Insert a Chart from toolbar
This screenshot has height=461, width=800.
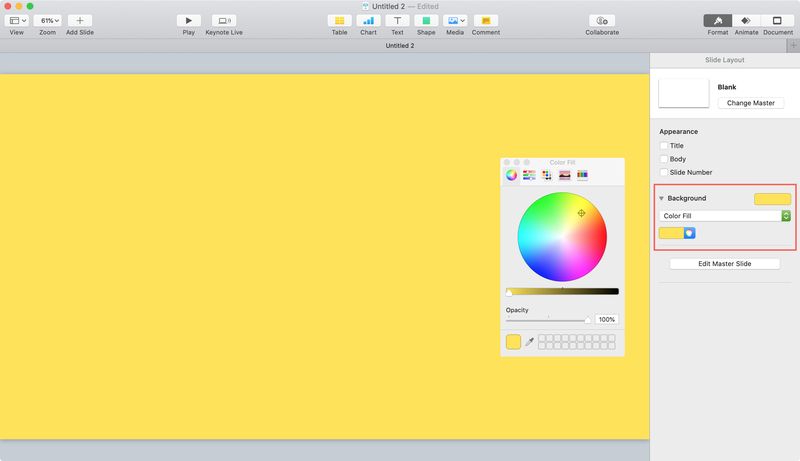point(368,20)
